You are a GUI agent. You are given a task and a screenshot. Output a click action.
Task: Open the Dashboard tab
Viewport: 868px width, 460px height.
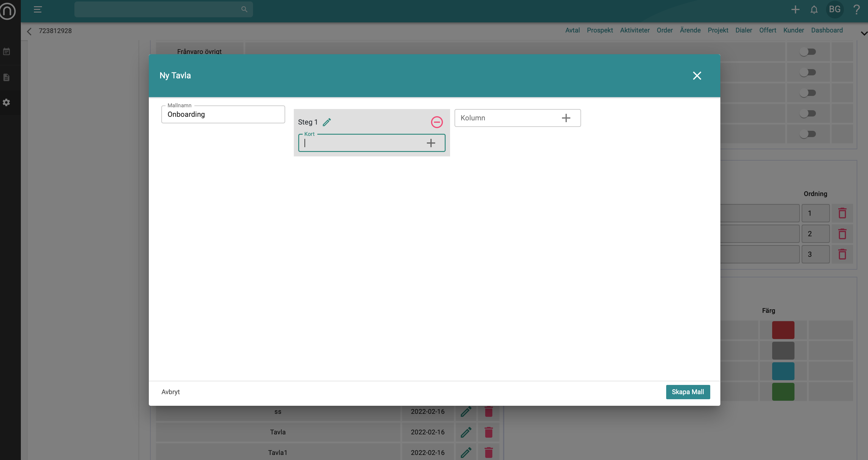pyautogui.click(x=827, y=30)
